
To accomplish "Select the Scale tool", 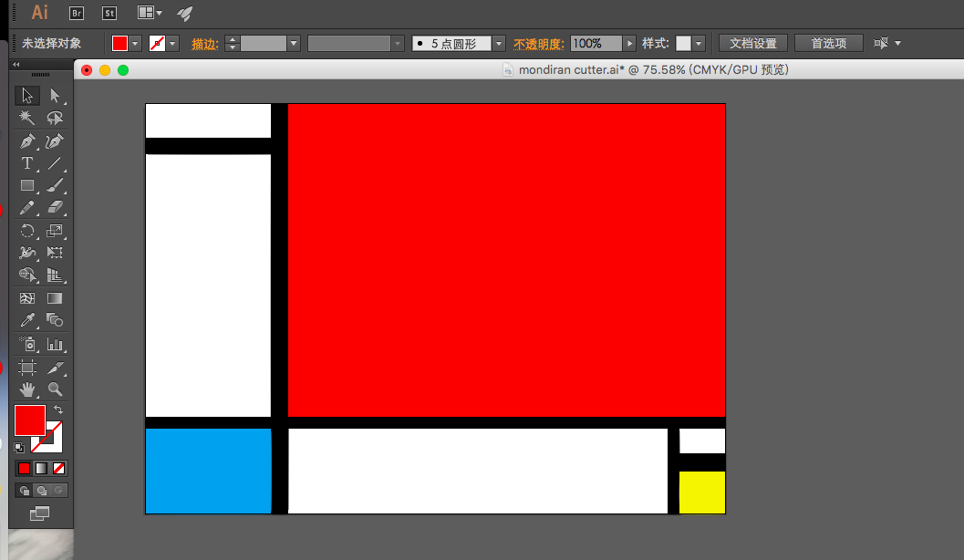I will [x=55, y=231].
